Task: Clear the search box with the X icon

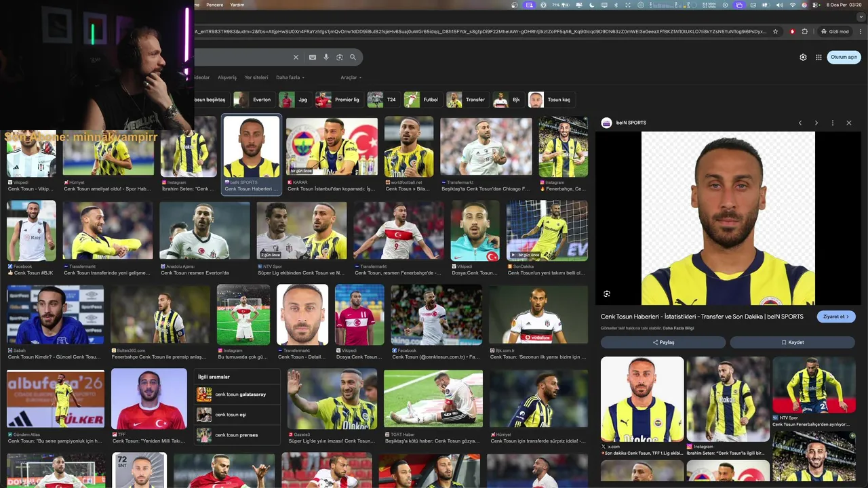Action: (296, 58)
